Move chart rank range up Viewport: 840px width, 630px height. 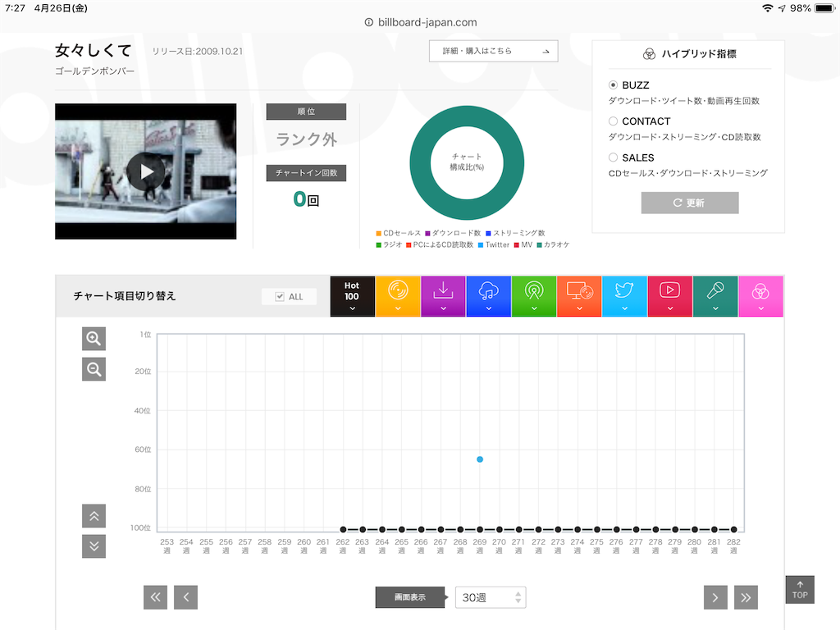pyautogui.click(x=94, y=516)
